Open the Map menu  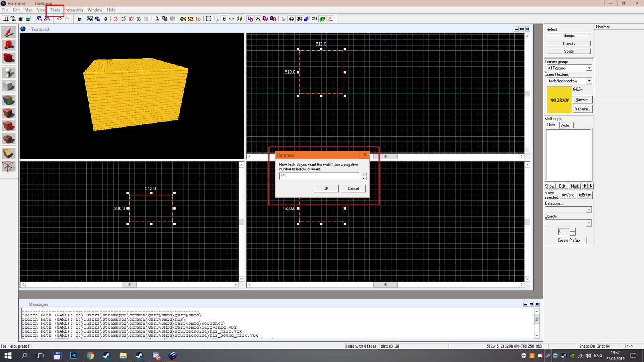click(28, 10)
